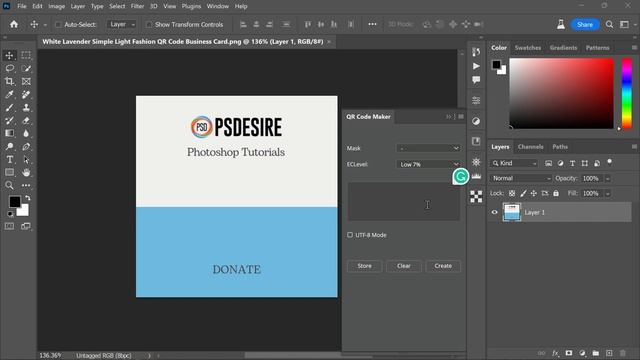Go to the Home screen icon
The width and height of the screenshot is (640, 360).
(14, 24)
